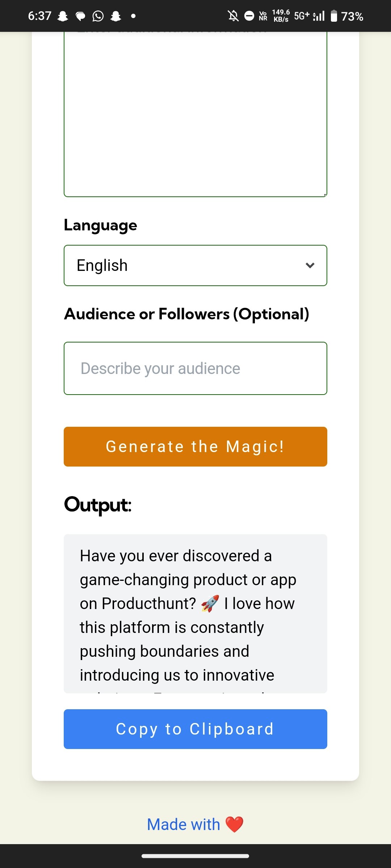Tap the home gesture navigation bar
Viewport: 391px width, 868px height.
tap(195, 856)
